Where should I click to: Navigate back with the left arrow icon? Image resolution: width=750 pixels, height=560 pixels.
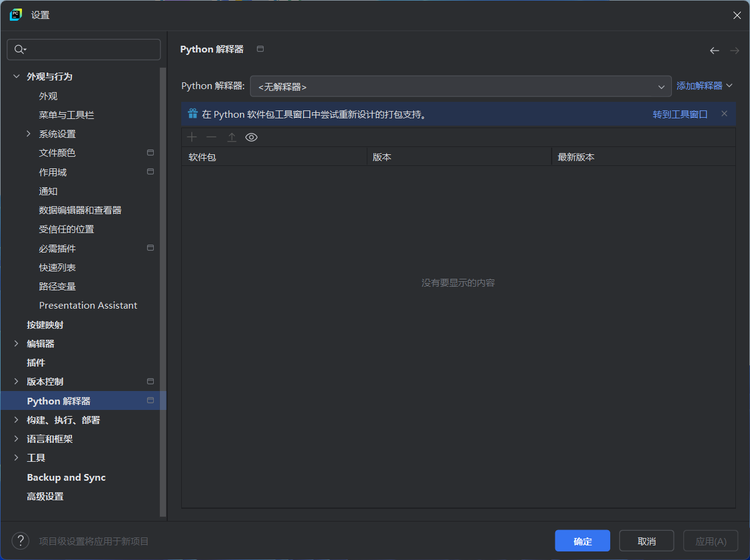(715, 51)
